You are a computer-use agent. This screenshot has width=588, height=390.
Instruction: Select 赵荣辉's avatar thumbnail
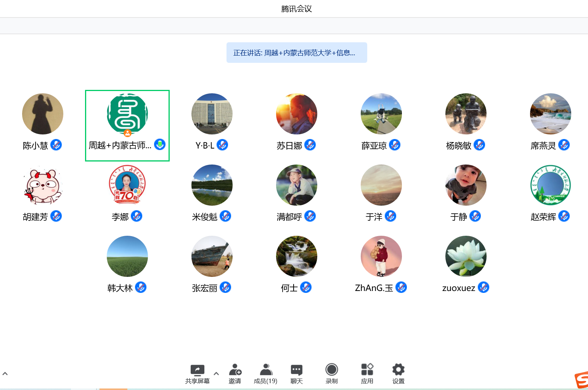pos(550,185)
